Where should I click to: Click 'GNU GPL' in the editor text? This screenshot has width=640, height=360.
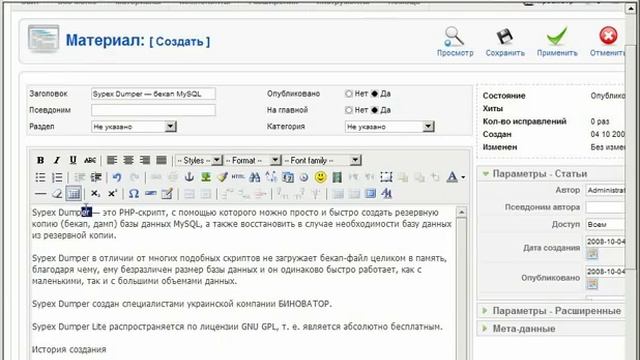click(260, 327)
